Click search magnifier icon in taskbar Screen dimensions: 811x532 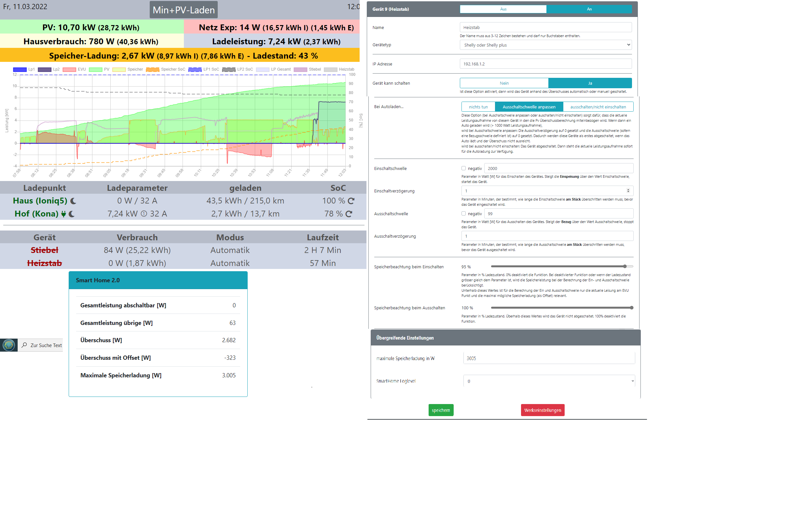(x=24, y=345)
